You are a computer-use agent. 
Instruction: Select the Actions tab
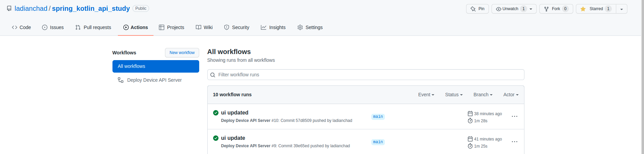pos(136,27)
